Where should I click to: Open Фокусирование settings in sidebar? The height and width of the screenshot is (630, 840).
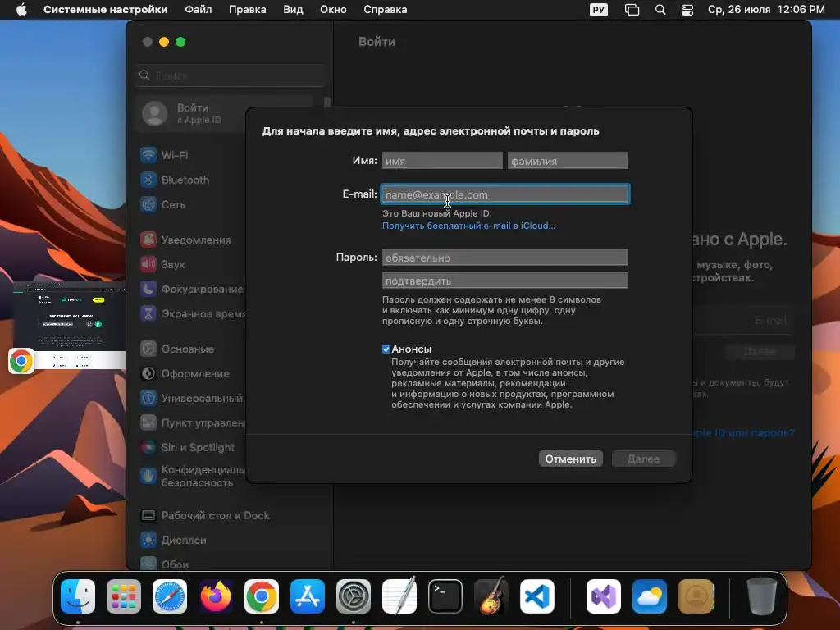coord(189,290)
